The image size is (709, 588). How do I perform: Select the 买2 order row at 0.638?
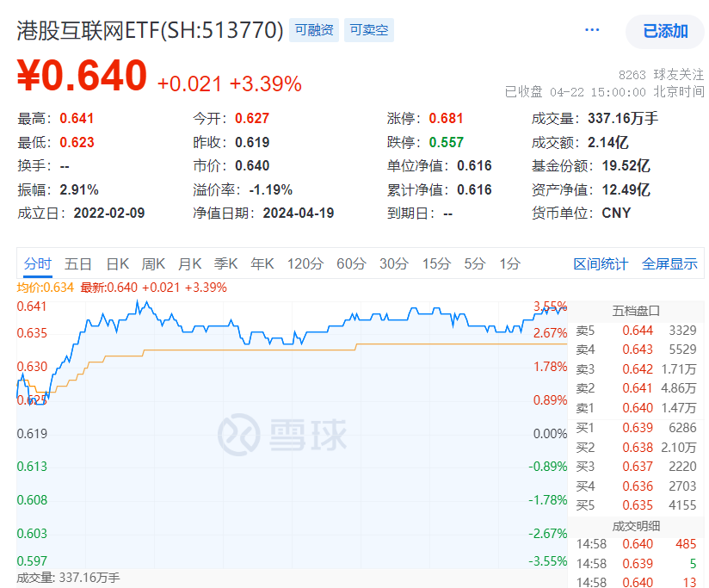636,448
